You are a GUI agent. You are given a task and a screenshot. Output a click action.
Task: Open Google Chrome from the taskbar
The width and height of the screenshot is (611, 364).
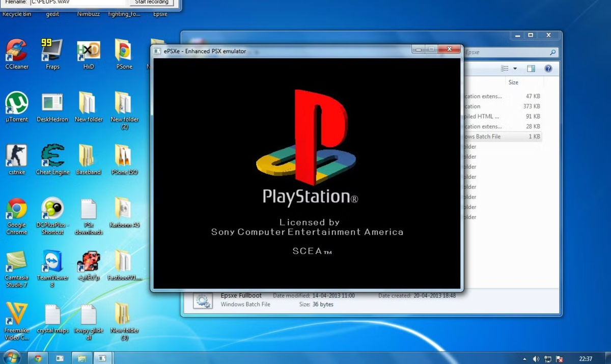click(x=38, y=358)
